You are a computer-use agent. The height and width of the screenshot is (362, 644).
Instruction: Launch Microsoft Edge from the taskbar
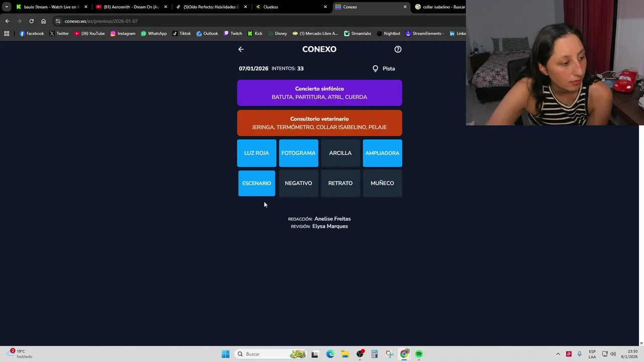(330, 354)
